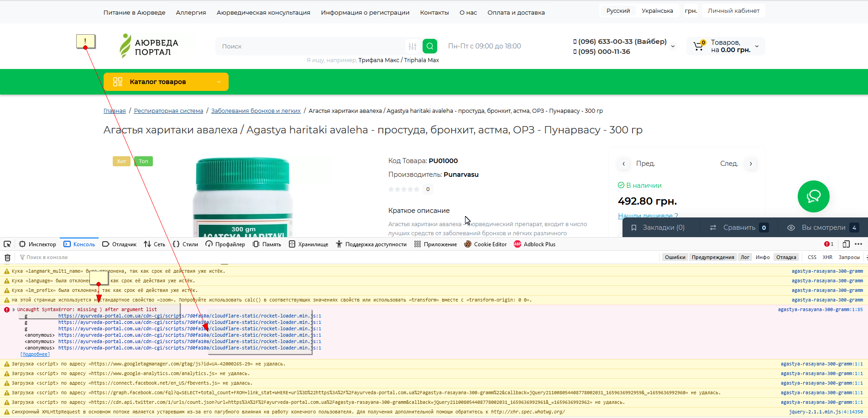Screen dimensions: 868x418
Task: Go to next product arrow
Action: pyautogui.click(x=751, y=164)
